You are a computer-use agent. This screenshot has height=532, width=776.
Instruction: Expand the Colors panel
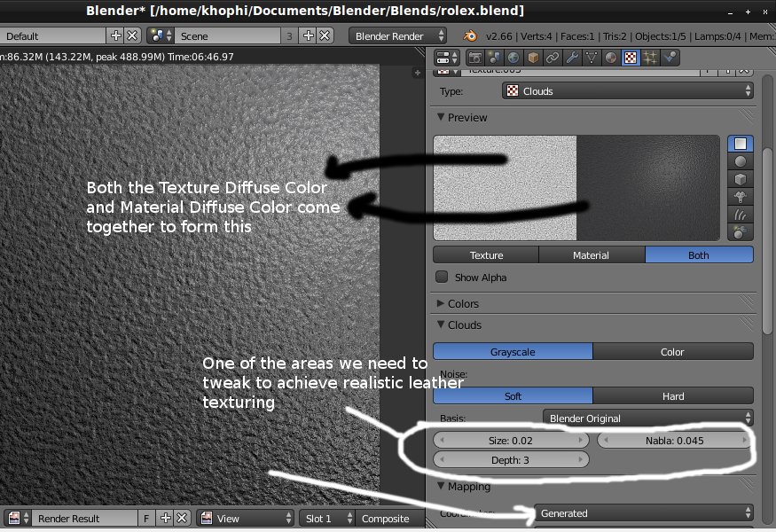coord(463,304)
